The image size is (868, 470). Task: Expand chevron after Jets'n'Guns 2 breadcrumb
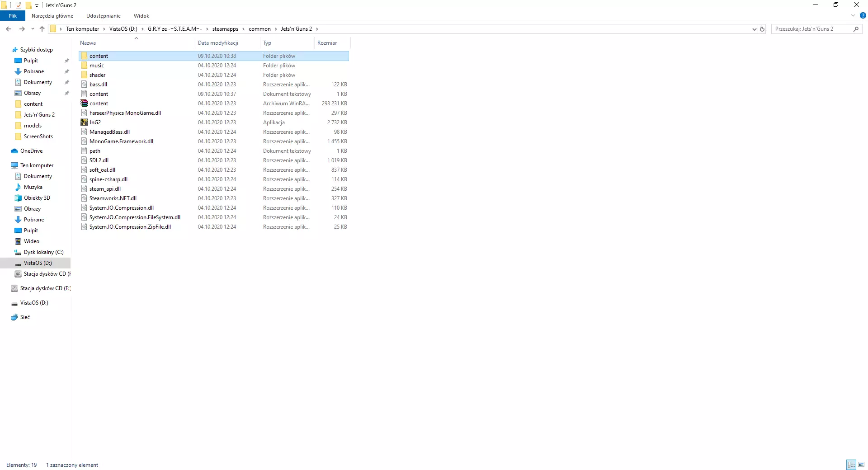click(317, 29)
